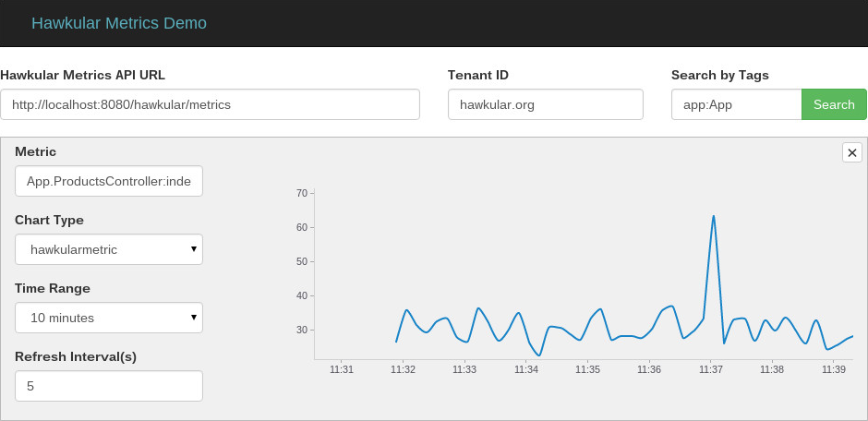Focus the Metric name input field
Screen dimensions: 868x421
click(x=109, y=181)
